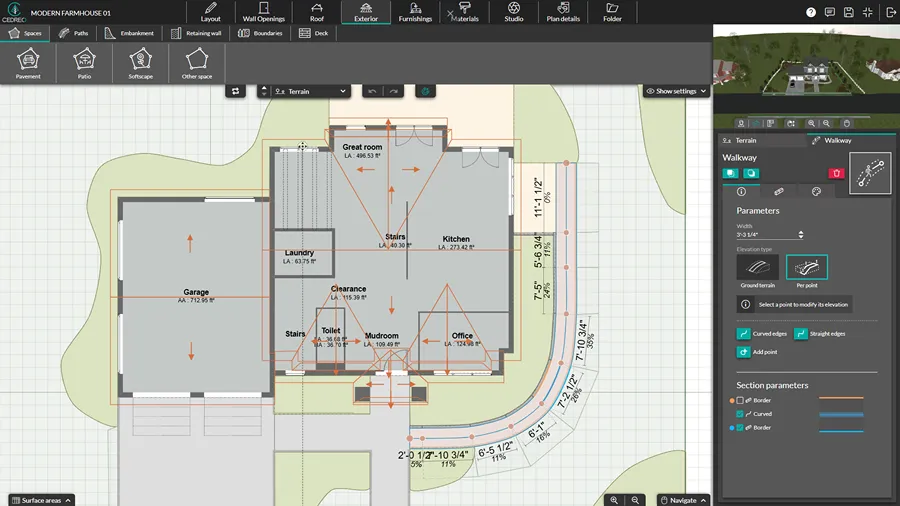Image resolution: width=900 pixels, height=506 pixels.
Task: Select Ground terrain elevation type
Action: 758,267
